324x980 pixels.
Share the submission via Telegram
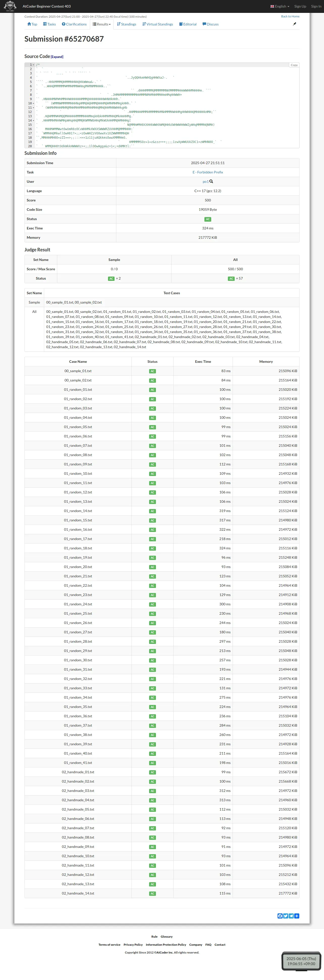pos(291,916)
